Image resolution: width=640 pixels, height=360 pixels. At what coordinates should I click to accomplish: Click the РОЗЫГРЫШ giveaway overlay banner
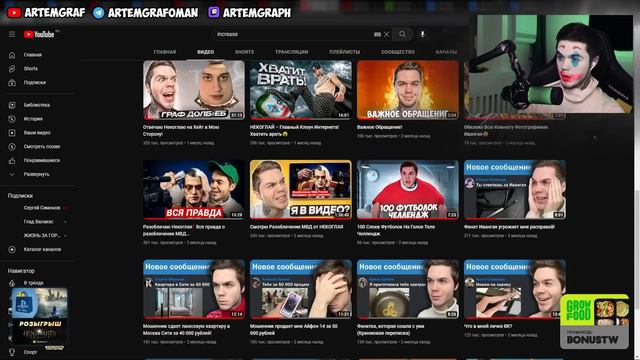coord(40,319)
